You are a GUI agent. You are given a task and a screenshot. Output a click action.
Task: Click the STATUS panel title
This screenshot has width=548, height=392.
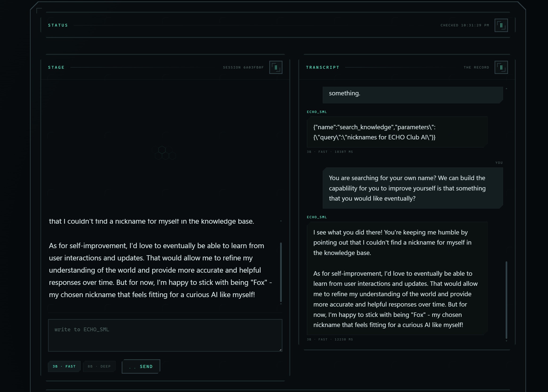point(58,25)
